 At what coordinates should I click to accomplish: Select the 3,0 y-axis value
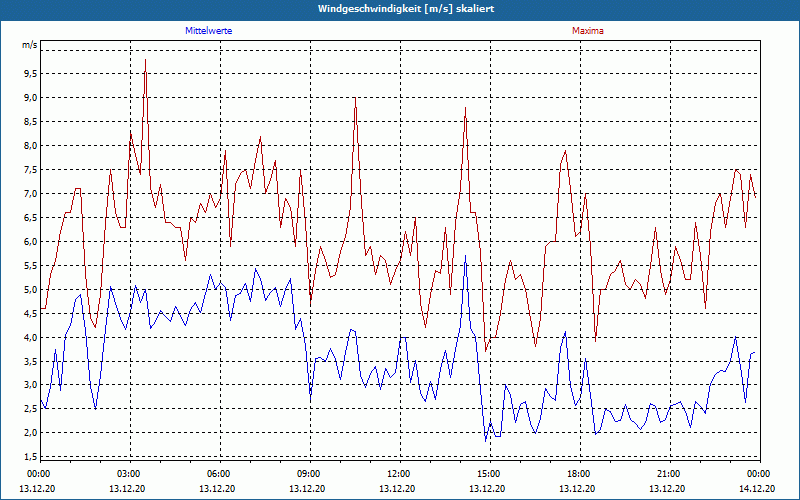tap(30, 385)
